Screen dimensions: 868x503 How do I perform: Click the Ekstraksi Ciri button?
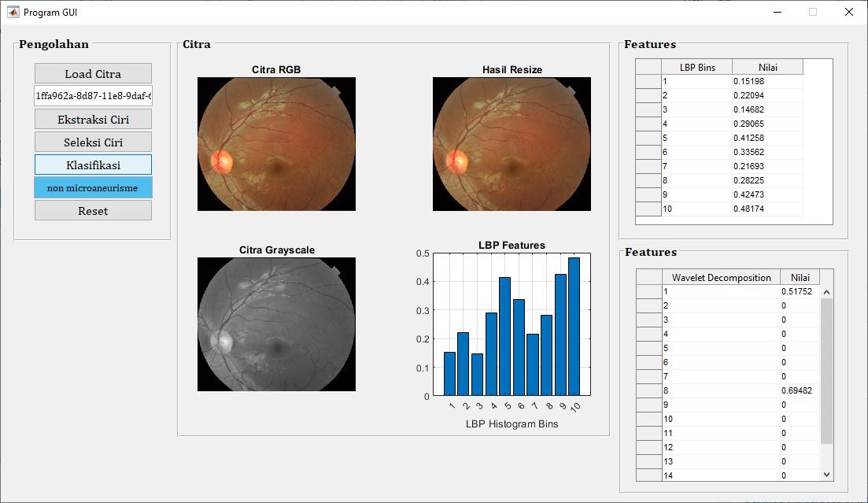93,120
